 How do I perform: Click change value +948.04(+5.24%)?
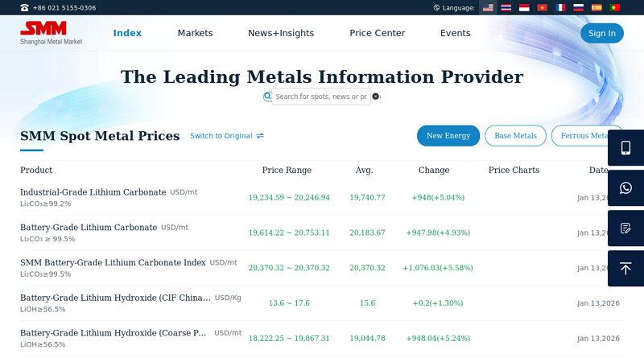pos(438,339)
